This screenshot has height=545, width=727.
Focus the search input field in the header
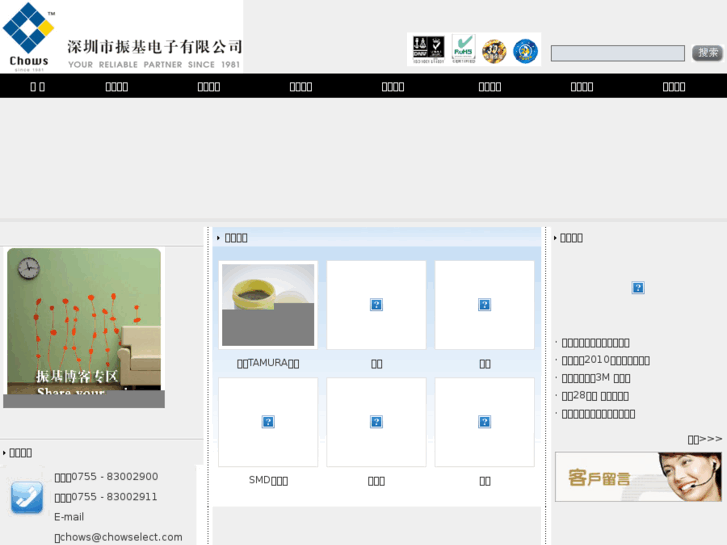pyautogui.click(x=618, y=53)
